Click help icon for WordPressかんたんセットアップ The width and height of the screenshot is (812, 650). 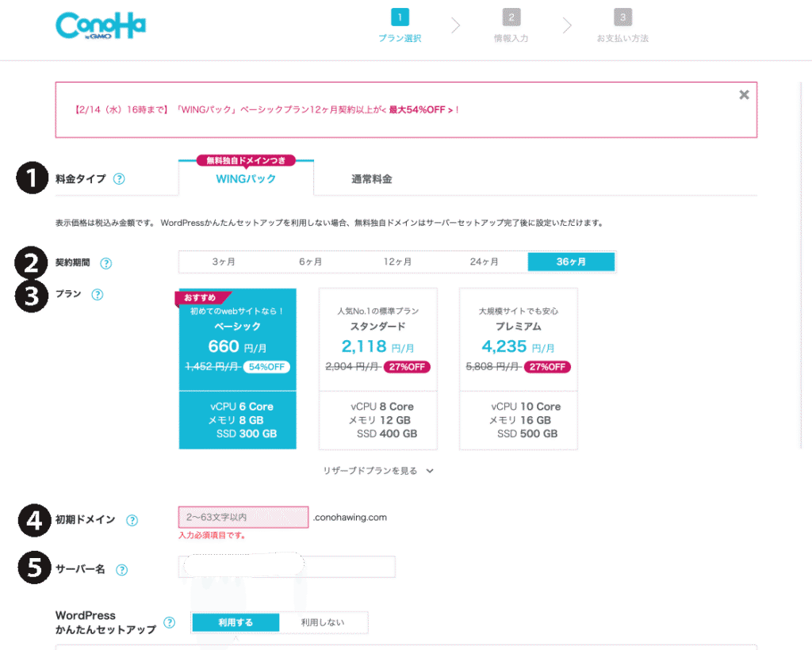pos(169,622)
